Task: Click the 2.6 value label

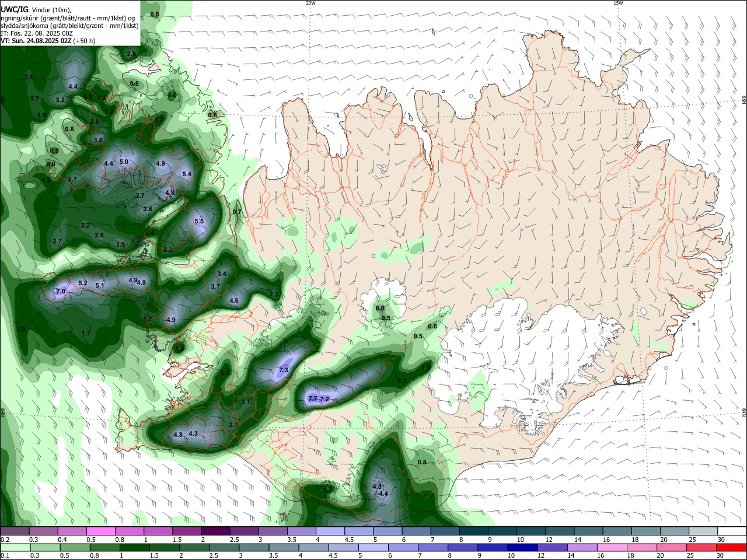Action: tap(99, 235)
